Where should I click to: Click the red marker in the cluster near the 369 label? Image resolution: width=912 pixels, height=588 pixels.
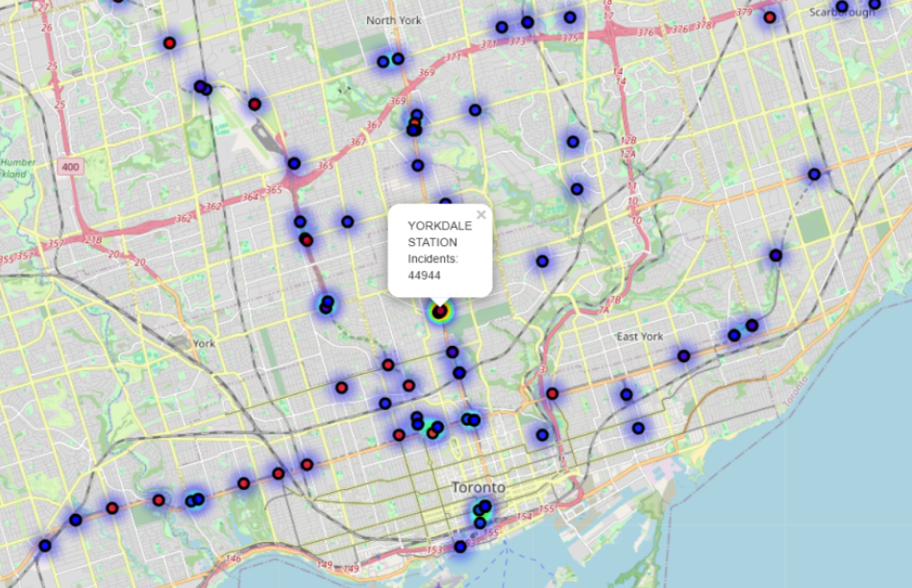[415, 123]
